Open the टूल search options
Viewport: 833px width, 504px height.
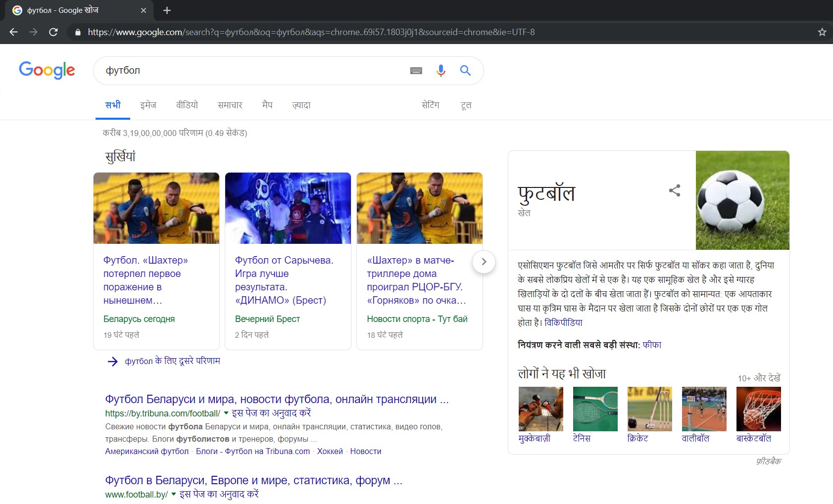pos(466,105)
